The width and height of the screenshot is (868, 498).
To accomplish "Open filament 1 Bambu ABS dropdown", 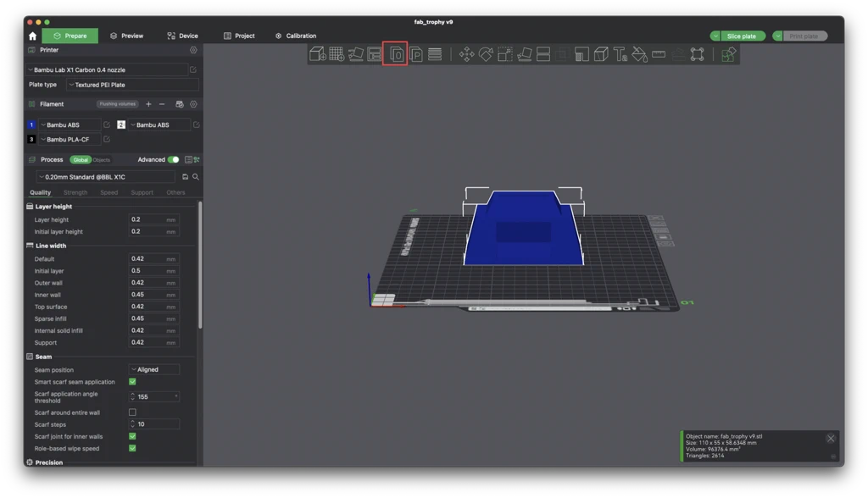I will (x=70, y=125).
